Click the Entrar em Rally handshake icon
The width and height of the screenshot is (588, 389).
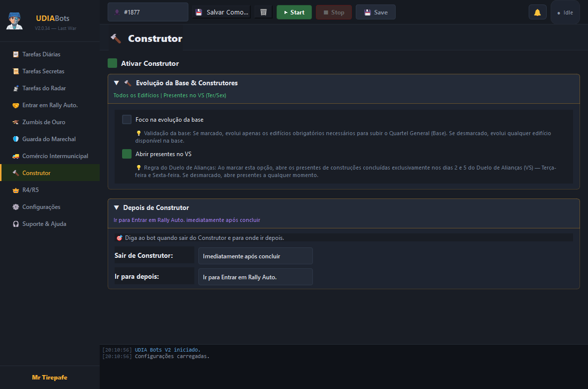click(x=16, y=106)
